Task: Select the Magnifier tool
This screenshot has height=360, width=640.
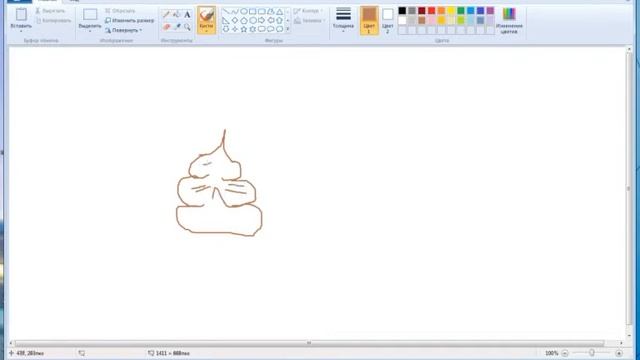Action: (x=187, y=27)
